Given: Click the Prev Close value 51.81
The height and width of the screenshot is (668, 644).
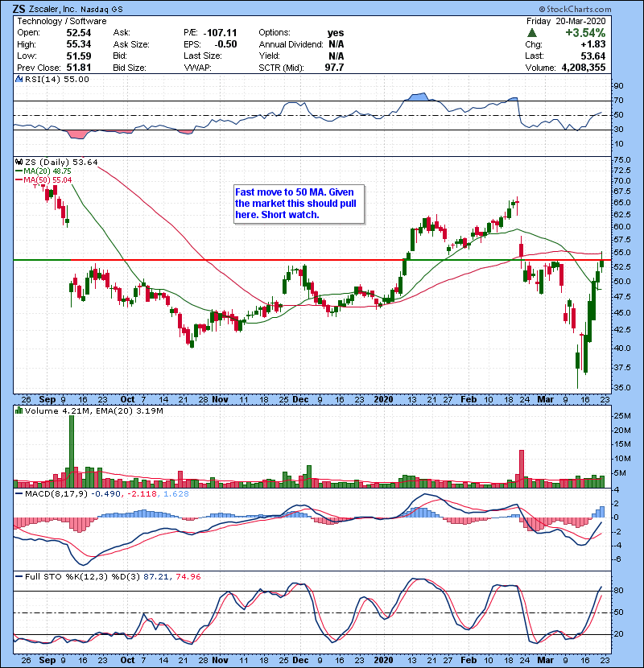Looking at the screenshot, I should (x=79, y=68).
